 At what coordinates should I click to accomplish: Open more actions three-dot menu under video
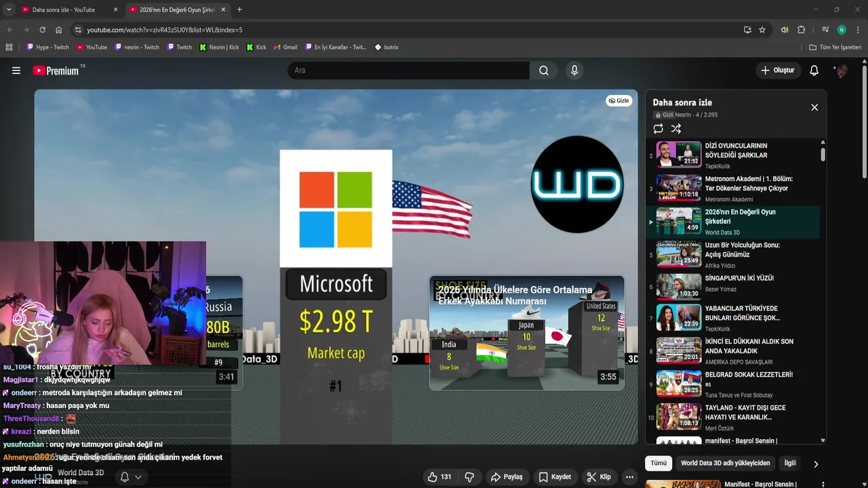pyautogui.click(x=629, y=476)
